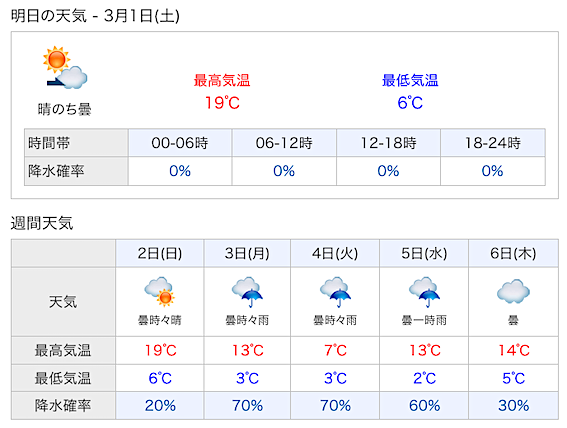Click tomorrow's 19℃ high temperature
The image size is (567, 428).
[x=222, y=103]
